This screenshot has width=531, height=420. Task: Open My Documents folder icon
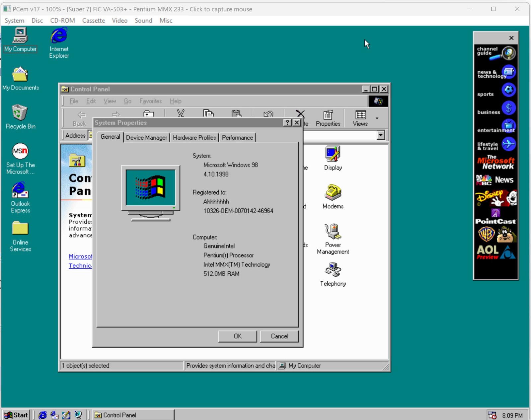[20, 79]
